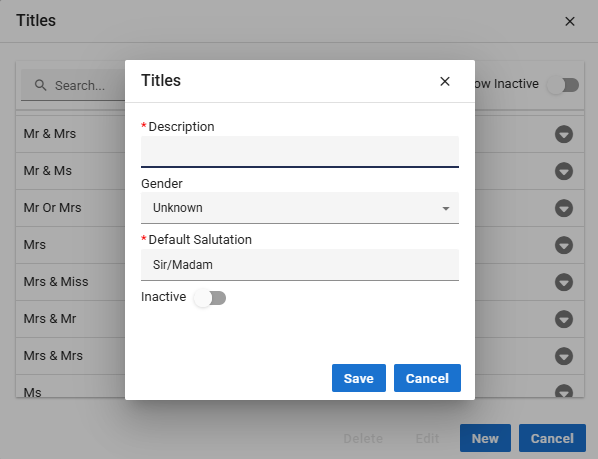Toggle Show Inactive in background list
598x459 pixels.
pyautogui.click(x=563, y=85)
